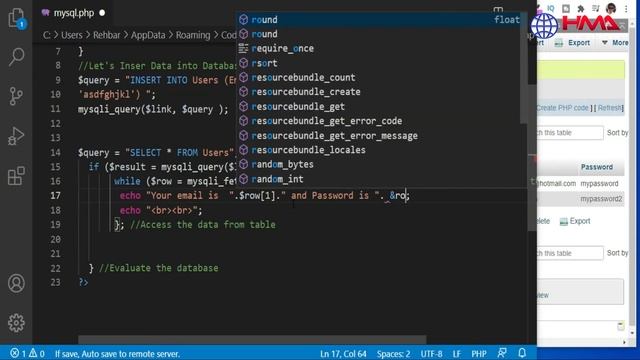Switch to the mysql.php editor tab
Screen dimensions: 640x360
[x=73, y=13]
